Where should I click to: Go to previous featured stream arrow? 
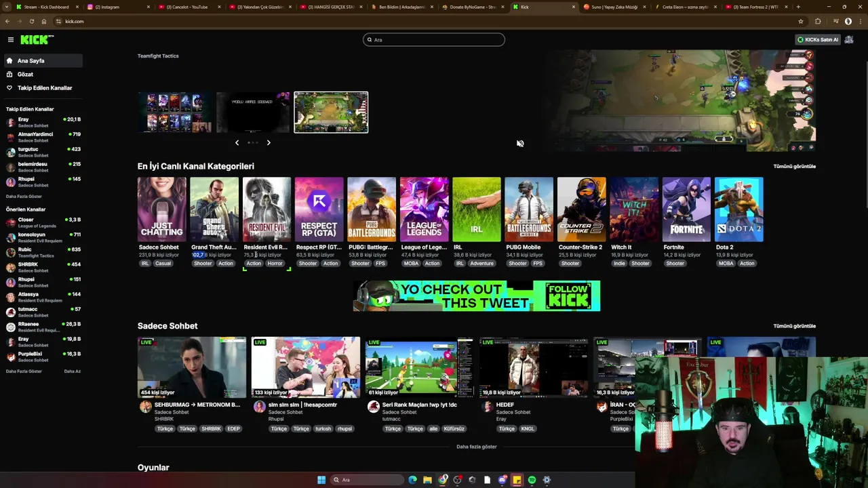coord(237,143)
